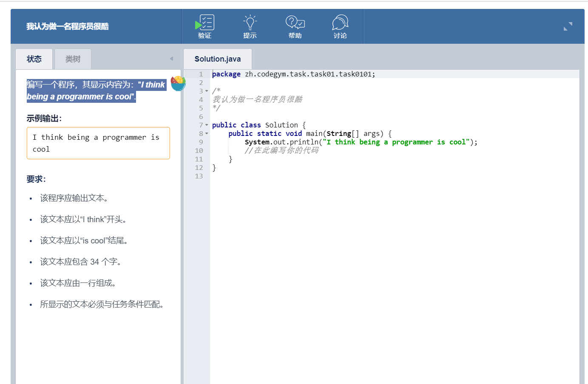The height and width of the screenshot is (384, 588).
Task: Select the Solution.java editor tab
Action: [218, 59]
